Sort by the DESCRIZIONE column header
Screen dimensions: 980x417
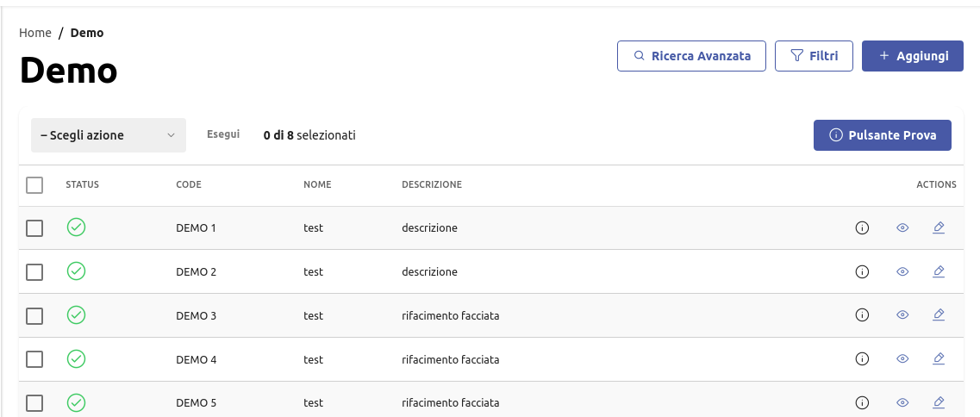pyautogui.click(x=432, y=184)
